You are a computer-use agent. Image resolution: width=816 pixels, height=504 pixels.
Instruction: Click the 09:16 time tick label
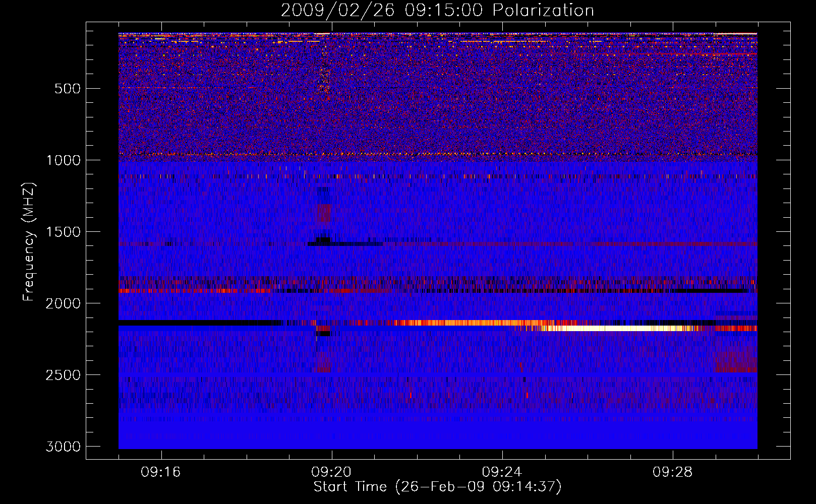coord(161,472)
